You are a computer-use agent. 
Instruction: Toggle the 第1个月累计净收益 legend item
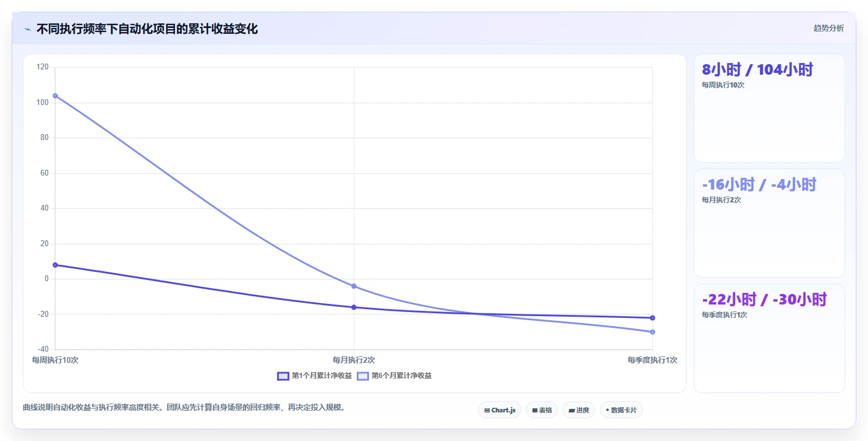(314, 376)
